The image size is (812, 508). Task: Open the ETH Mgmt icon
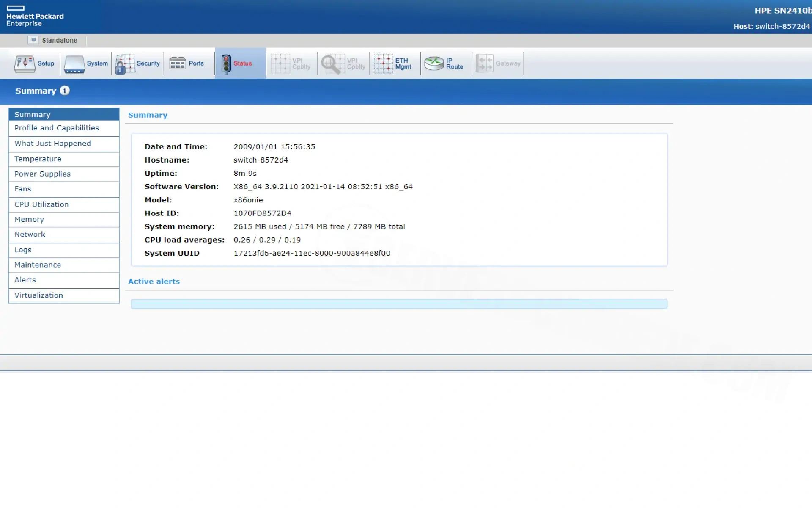(383, 64)
